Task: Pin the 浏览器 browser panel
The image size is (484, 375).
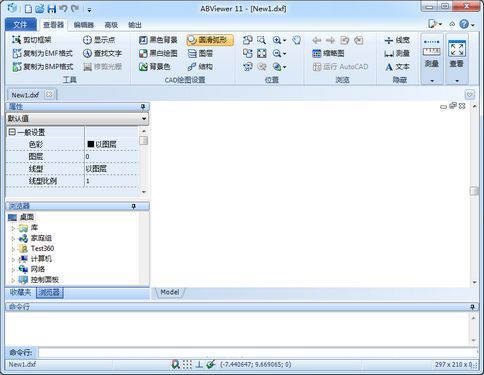Action: click(134, 206)
